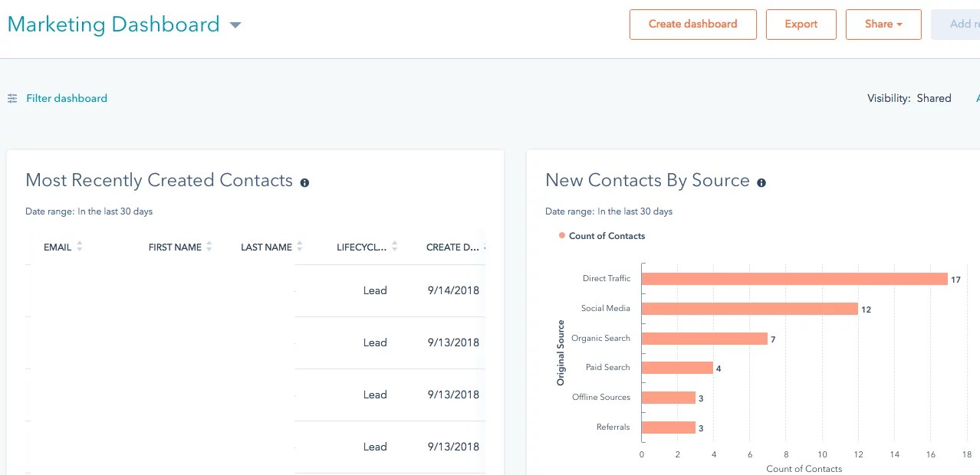Click the contact created on 9/14/2018

pos(452,290)
